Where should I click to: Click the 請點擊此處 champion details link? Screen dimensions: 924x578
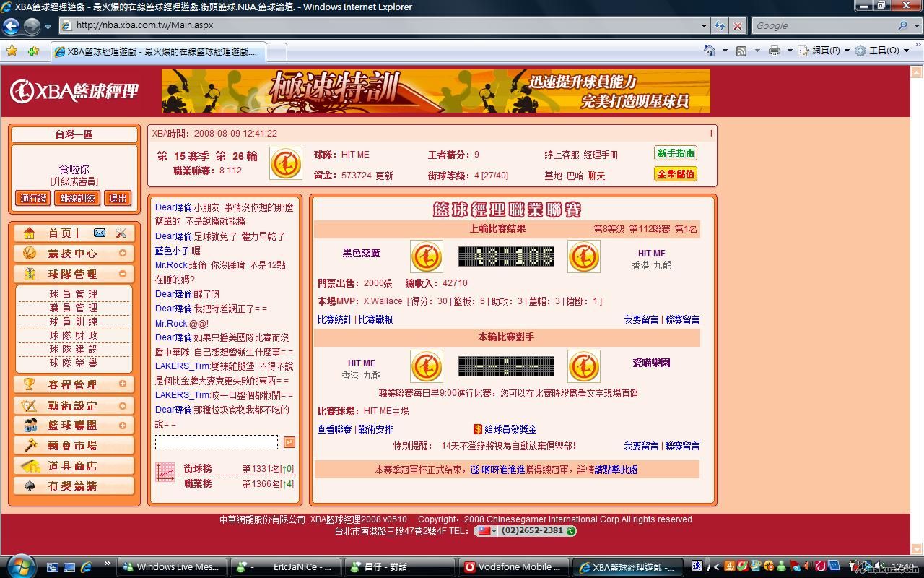616,470
